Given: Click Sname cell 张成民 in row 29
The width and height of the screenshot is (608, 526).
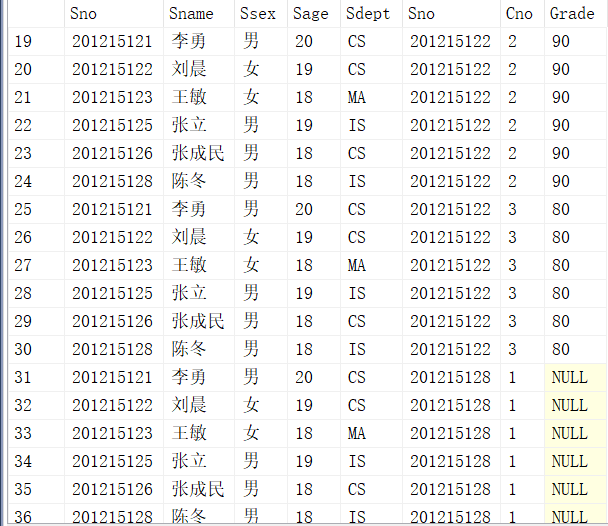Looking at the screenshot, I should (x=199, y=321).
